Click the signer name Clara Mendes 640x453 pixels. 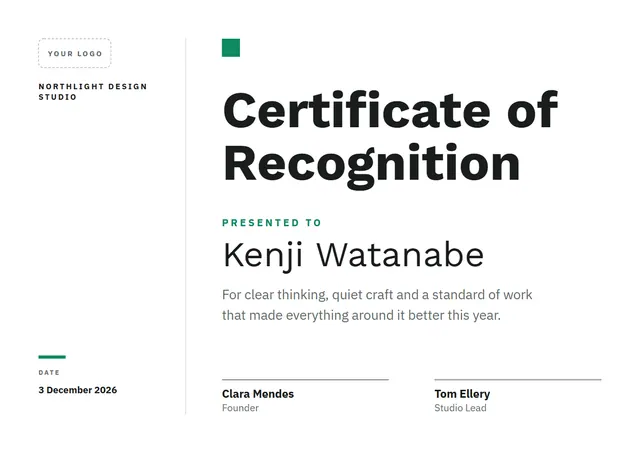point(258,394)
